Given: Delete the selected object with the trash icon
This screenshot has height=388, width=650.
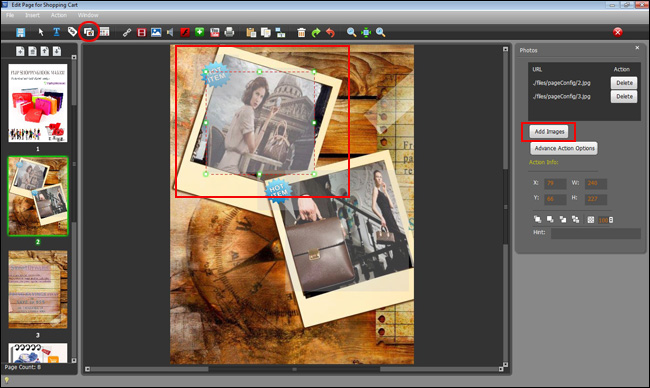Looking at the screenshot, I should coord(301,32).
